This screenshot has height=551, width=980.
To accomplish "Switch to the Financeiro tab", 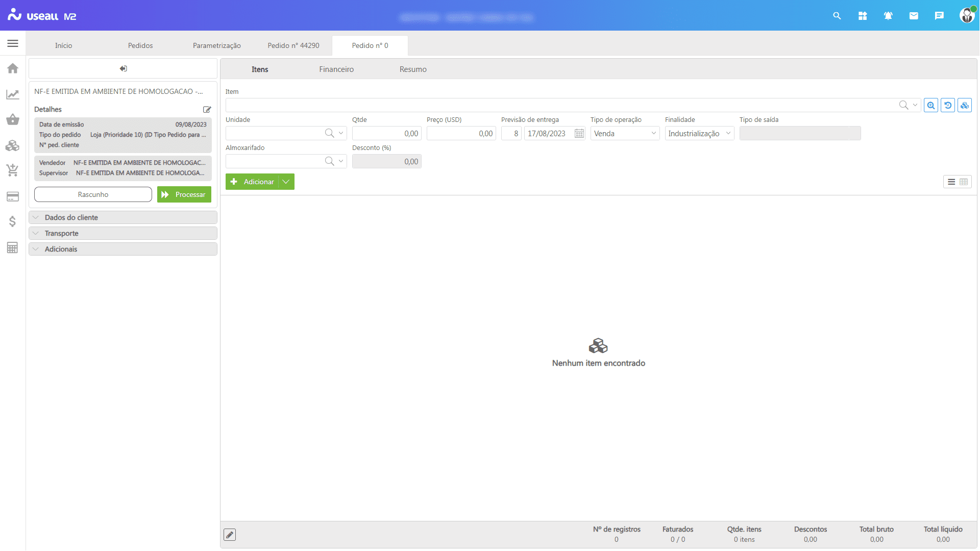I will [336, 69].
